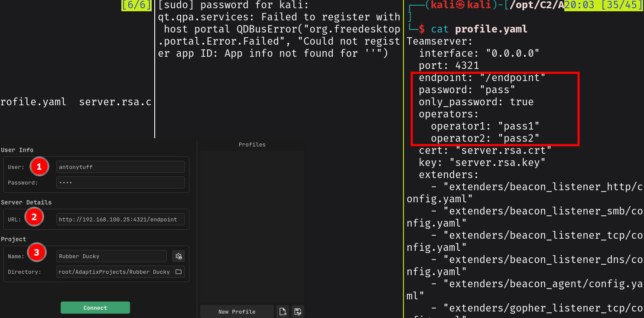Click red annotation marker number 2

[34, 217]
